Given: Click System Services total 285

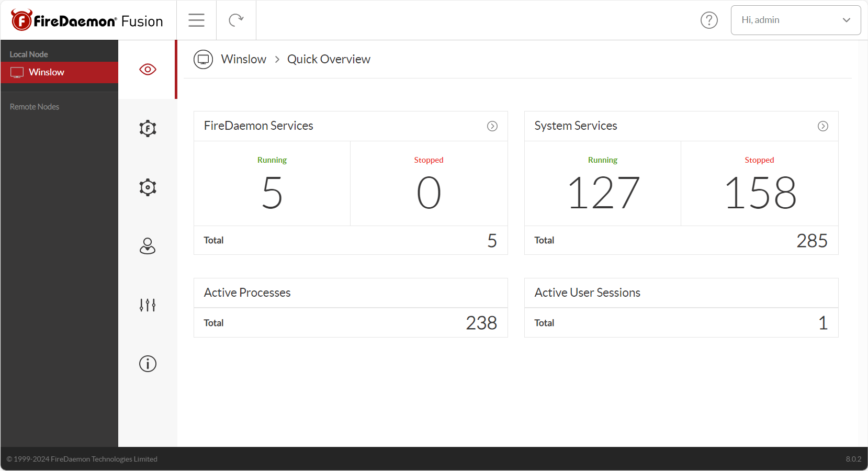Looking at the screenshot, I should click(812, 241).
